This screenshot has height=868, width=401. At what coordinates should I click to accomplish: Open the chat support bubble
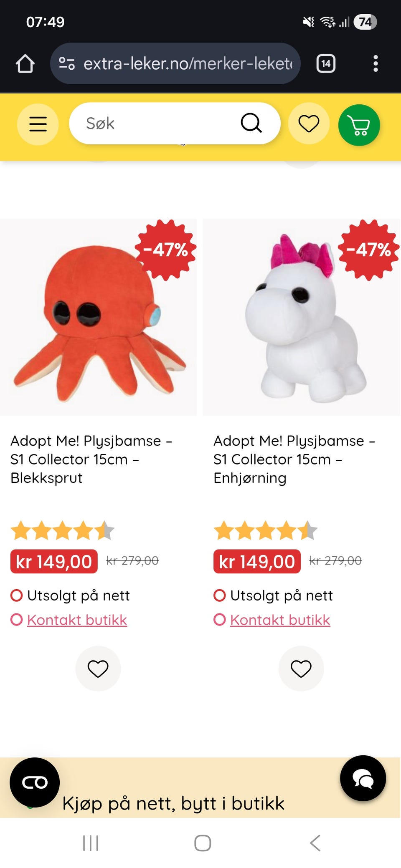point(363,778)
